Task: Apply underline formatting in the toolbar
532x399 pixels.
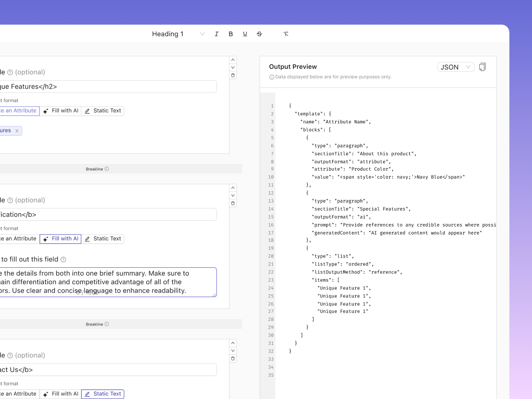Action: coord(245,34)
